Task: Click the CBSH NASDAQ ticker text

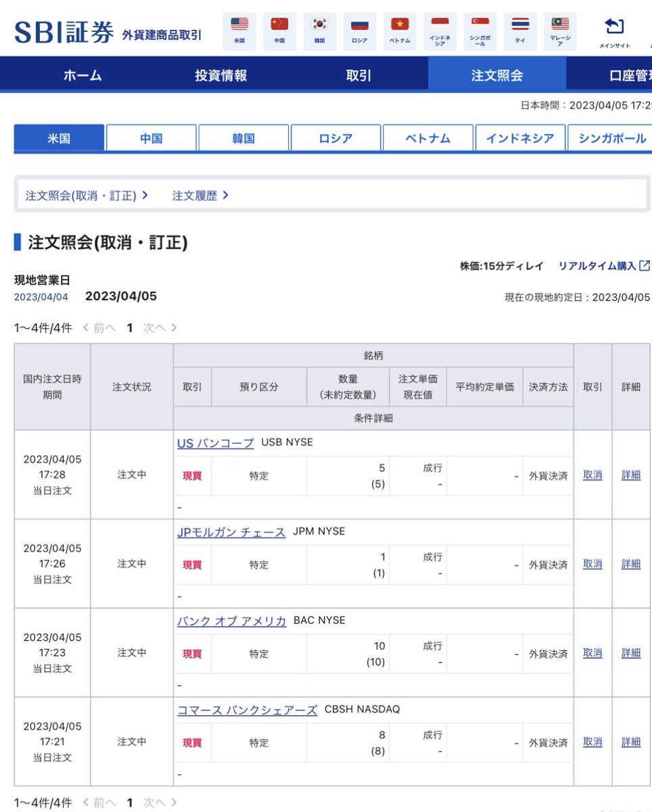Action: [362, 709]
